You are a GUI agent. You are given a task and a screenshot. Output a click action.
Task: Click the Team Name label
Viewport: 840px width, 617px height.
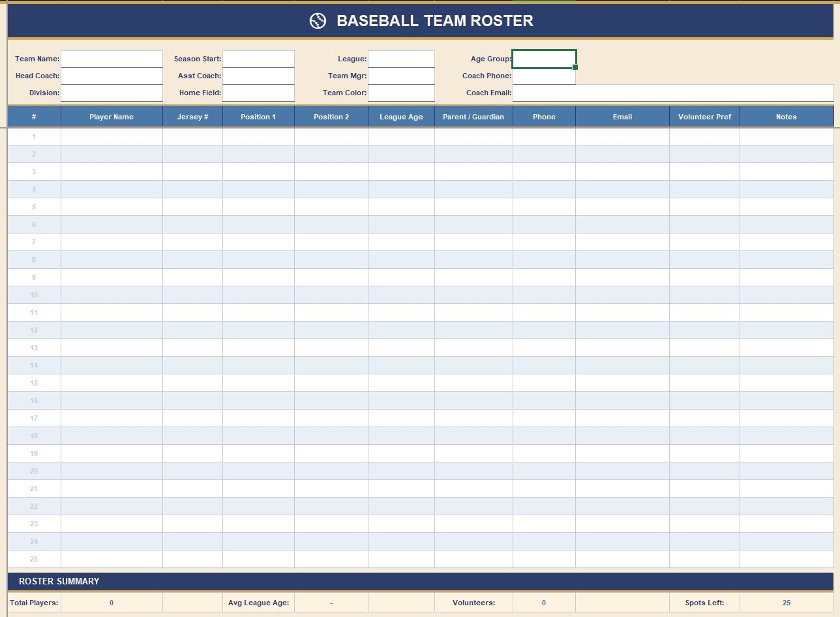(x=37, y=59)
